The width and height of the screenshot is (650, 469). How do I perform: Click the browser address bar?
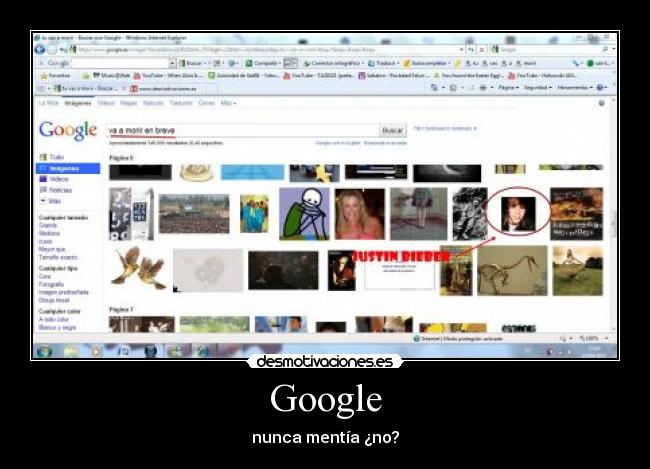tap(265, 50)
